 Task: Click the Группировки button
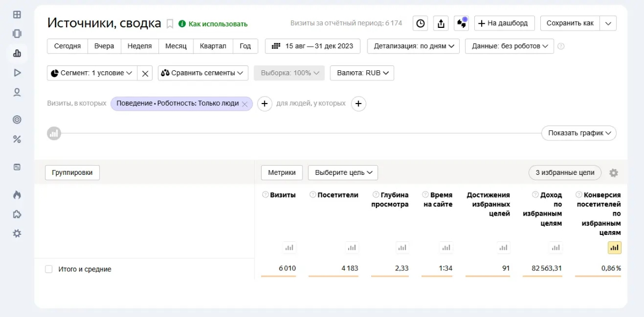click(x=73, y=173)
